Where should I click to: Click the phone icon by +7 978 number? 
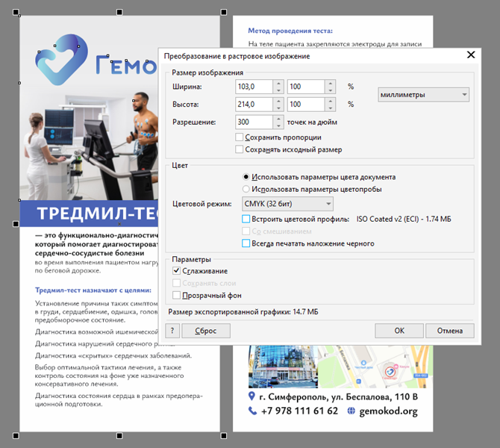(252, 411)
